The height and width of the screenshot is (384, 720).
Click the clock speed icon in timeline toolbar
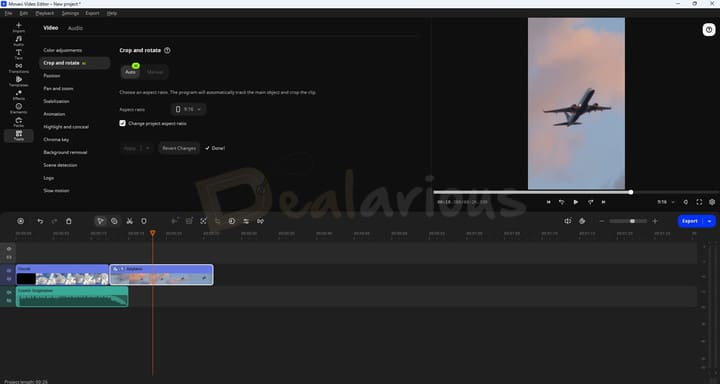pyautogui.click(x=232, y=221)
